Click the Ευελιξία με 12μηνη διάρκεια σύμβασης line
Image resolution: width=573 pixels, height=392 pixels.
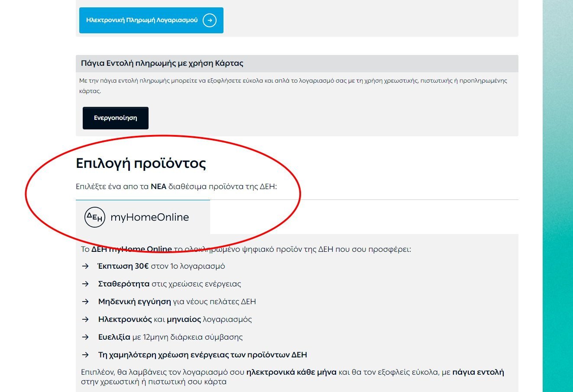pyautogui.click(x=171, y=337)
